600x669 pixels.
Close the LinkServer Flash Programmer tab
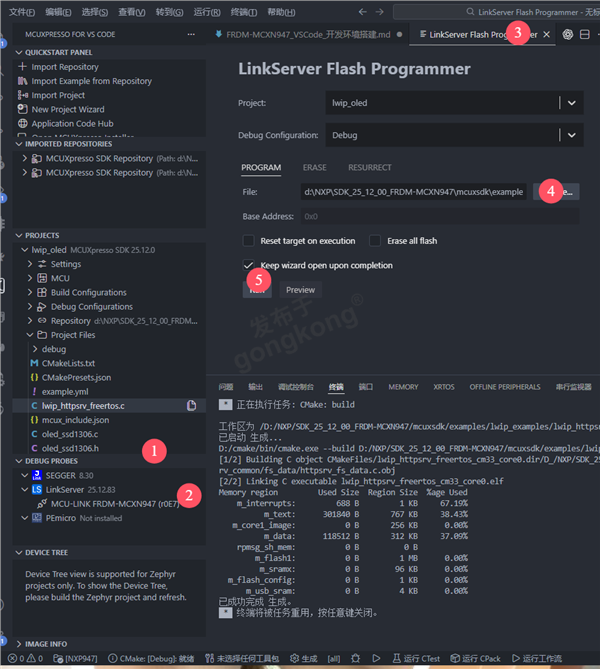546,35
